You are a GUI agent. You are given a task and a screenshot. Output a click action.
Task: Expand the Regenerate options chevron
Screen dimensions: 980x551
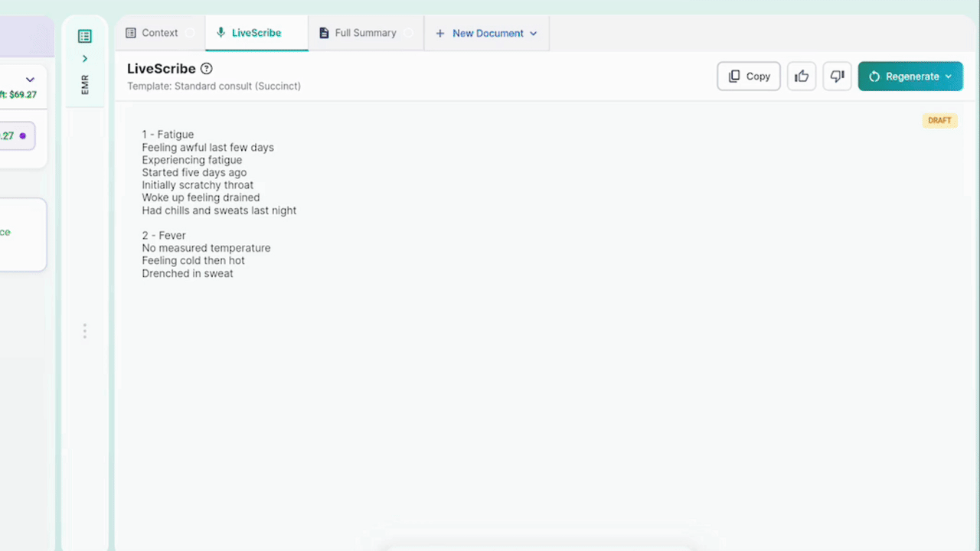(948, 76)
